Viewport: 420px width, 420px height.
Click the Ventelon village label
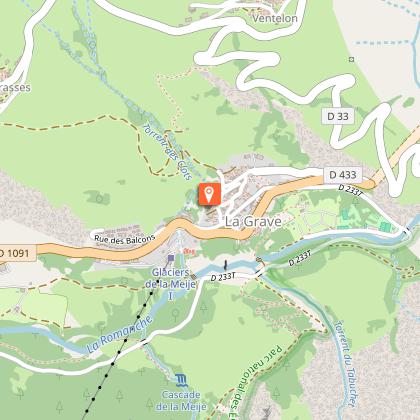point(275,18)
